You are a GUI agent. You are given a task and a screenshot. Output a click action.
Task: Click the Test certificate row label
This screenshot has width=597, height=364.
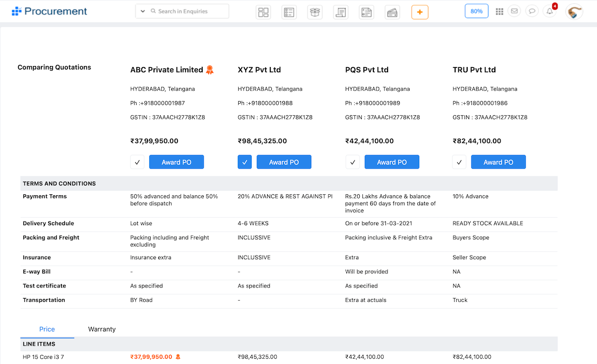tap(44, 286)
